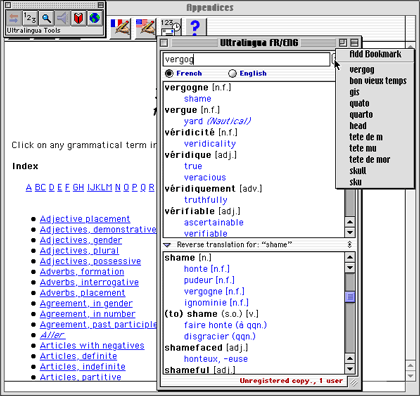
Task: Select 'tete de mor' from history menu
Action: (x=375, y=160)
